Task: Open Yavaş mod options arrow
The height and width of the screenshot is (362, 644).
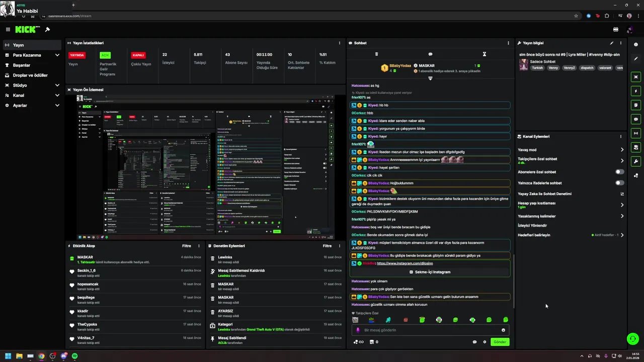Action: pos(622,150)
